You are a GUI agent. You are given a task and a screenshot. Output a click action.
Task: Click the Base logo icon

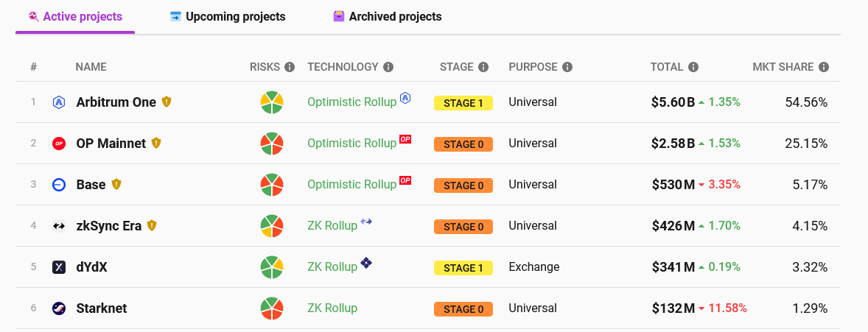(x=59, y=185)
